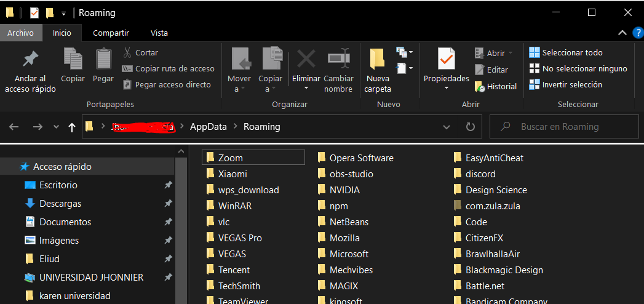The image size is (644, 304).
Task: Switch to the Compartir tab
Action: pos(111,33)
